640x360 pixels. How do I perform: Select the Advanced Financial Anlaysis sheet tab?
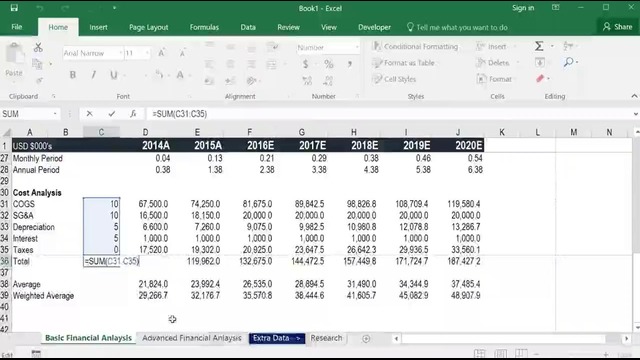click(192, 338)
